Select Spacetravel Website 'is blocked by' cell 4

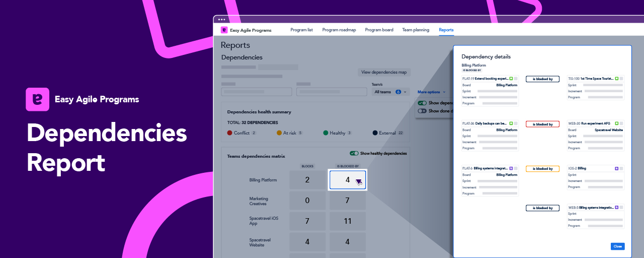(348, 242)
